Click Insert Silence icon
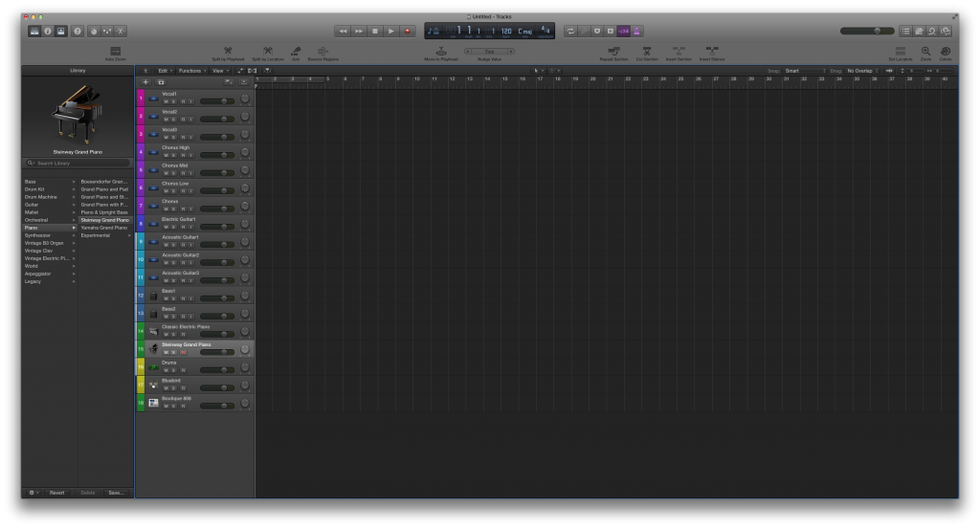 click(x=712, y=52)
